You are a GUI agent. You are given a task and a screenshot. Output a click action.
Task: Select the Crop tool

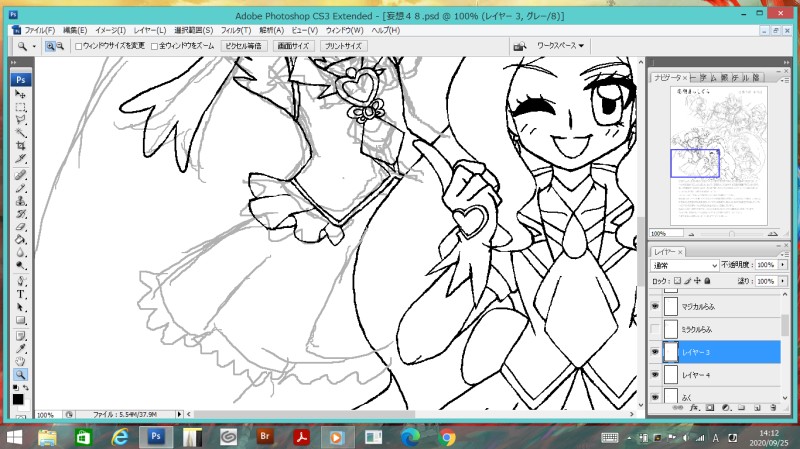click(20, 146)
